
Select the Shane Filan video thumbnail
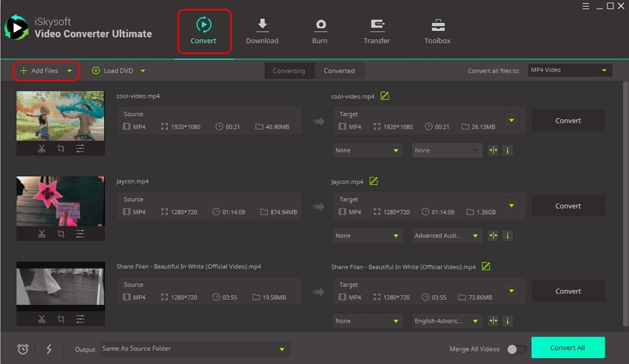tap(61, 285)
